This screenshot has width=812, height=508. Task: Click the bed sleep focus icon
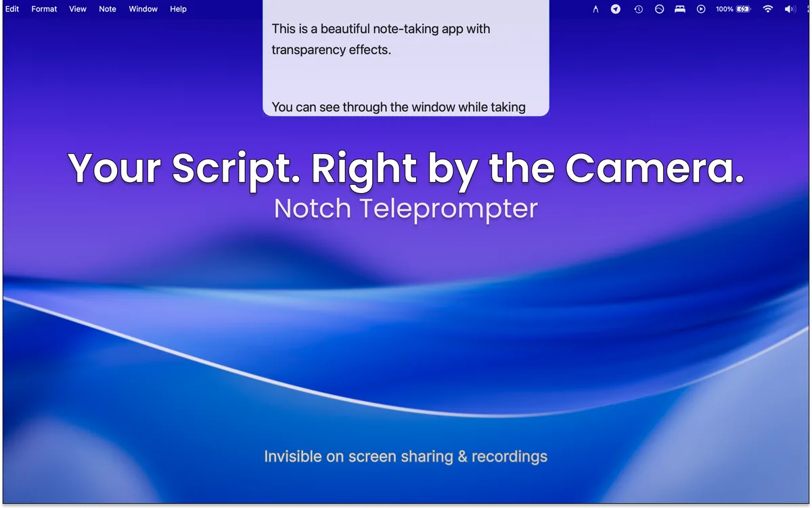click(680, 9)
